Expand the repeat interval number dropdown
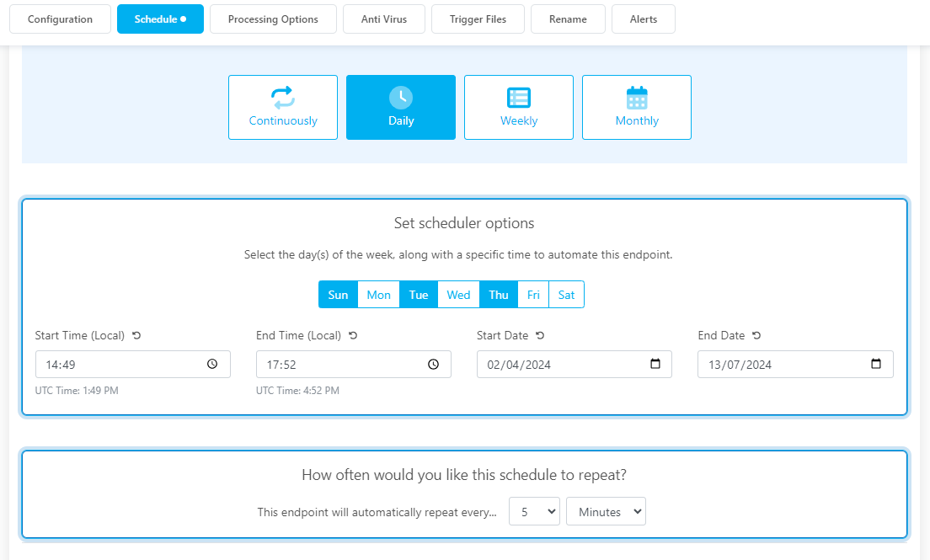The width and height of the screenshot is (930, 560). point(534,511)
